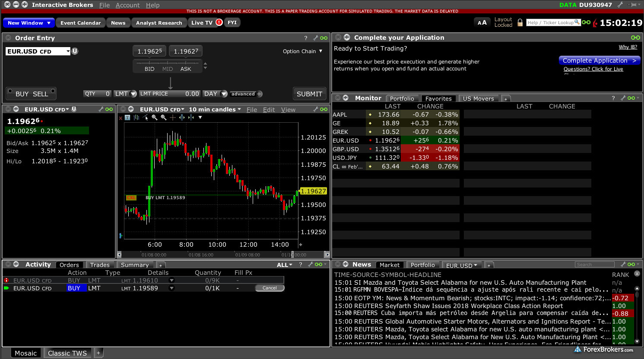Screen dimensions: 644x359
Task: Click the SUBMIT order button
Action: coord(309,94)
